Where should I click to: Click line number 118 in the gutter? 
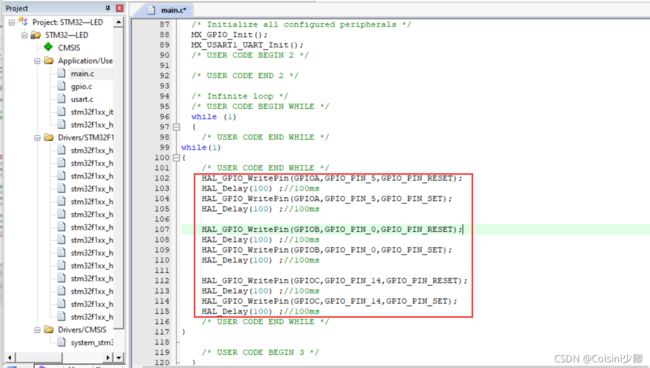(x=162, y=342)
